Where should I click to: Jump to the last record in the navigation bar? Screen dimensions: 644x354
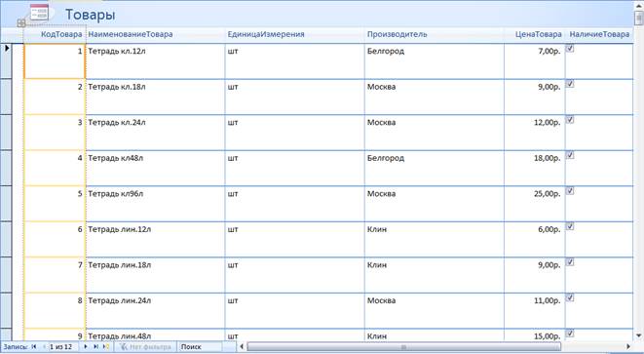point(95,347)
